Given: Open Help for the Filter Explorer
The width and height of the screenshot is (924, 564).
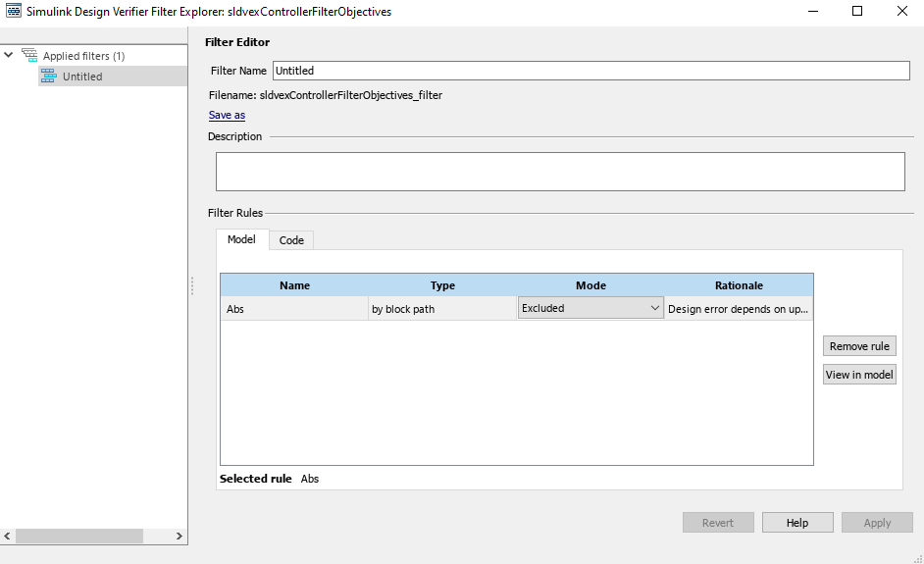Looking at the screenshot, I should point(796,523).
